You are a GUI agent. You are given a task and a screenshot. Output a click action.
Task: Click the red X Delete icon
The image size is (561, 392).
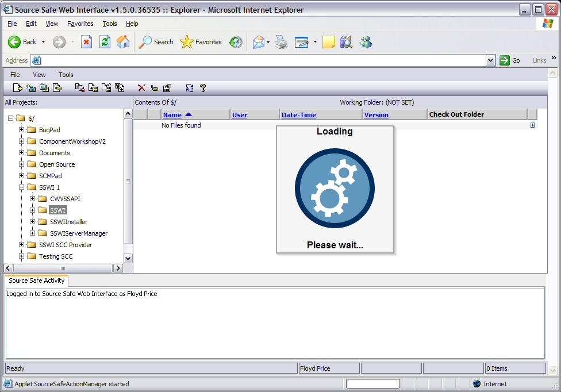click(141, 88)
